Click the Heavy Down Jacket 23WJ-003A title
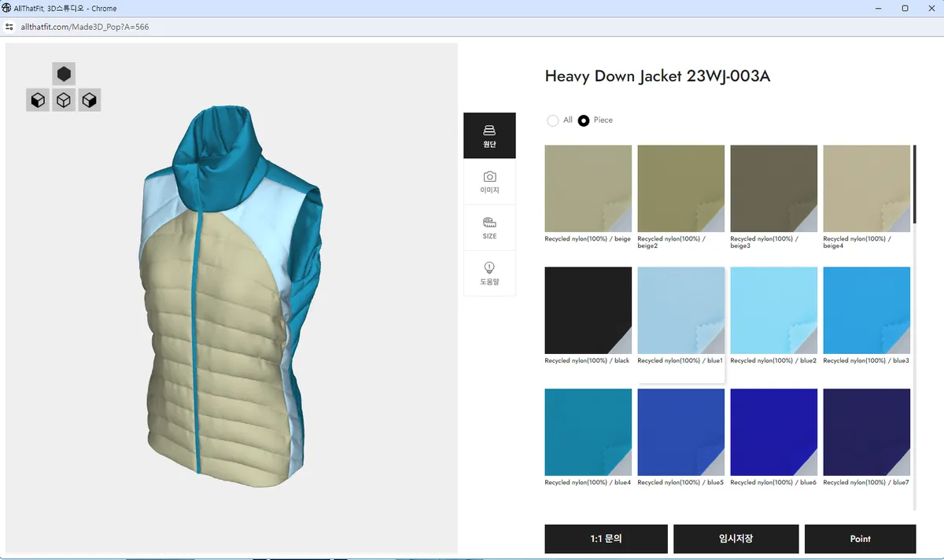This screenshot has width=944, height=560. click(x=658, y=76)
